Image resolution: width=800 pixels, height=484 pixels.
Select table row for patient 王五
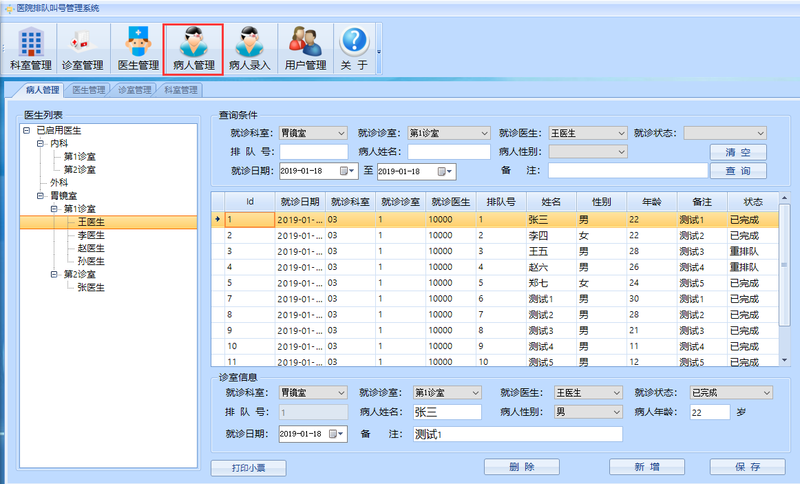tap(495, 251)
